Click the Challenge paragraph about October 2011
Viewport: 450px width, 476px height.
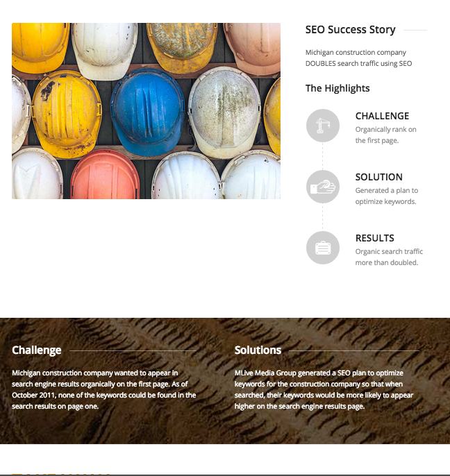click(104, 389)
